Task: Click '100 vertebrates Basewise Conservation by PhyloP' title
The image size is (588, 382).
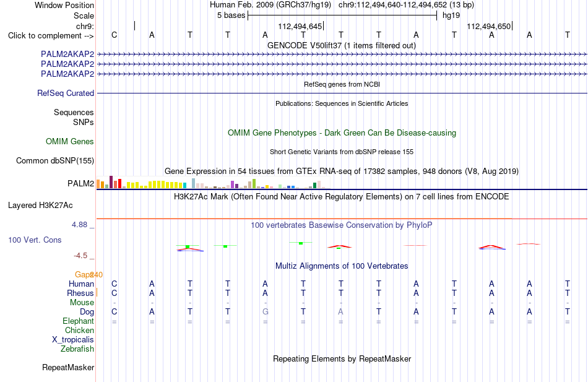Action: tap(341, 225)
